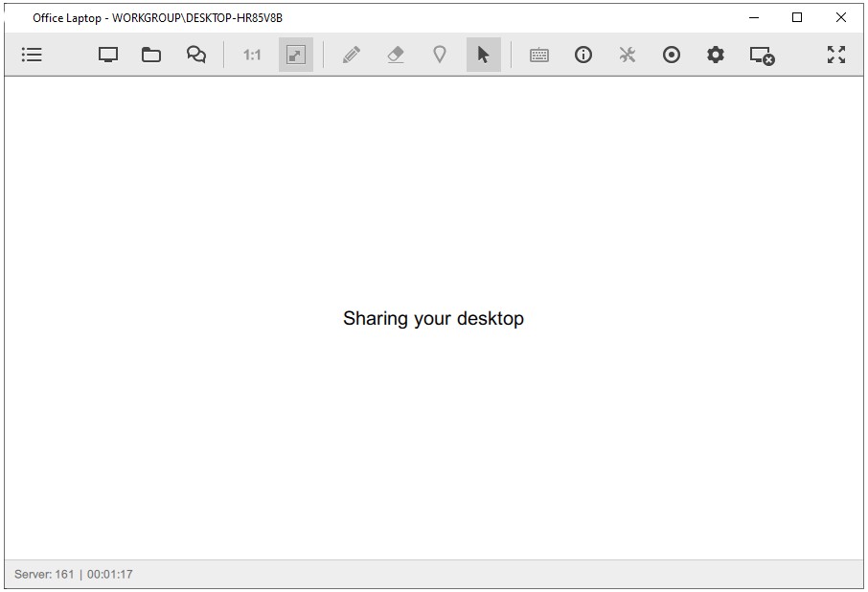
Task: Activate the laser pointer tool
Action: pyautogui.click(x=440, y=55)
